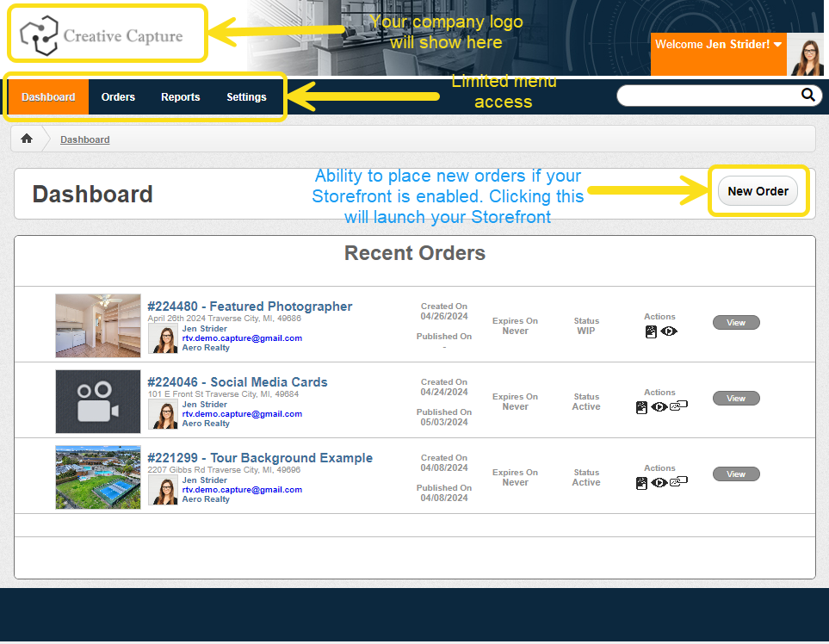Open the Reports menu tab
This screenshot has width=829, height=644.
click(x=180, y=96)
